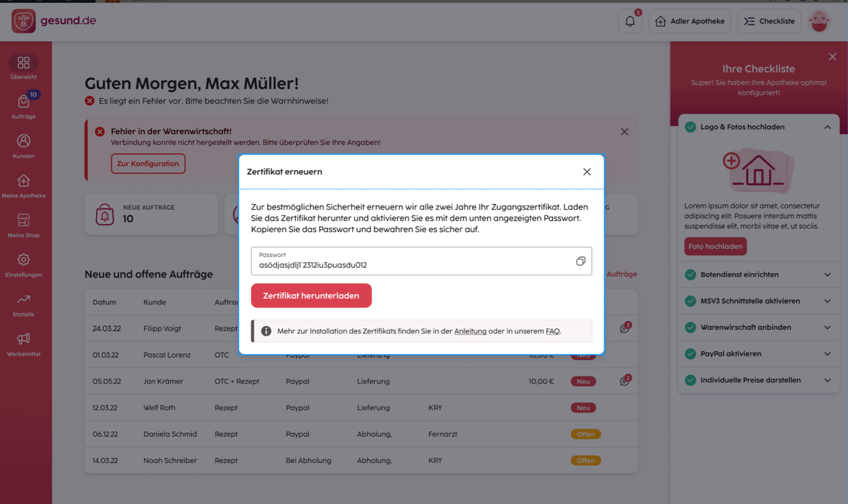Screen dimensions: 848x504
Task: Click the Fernarzt cell
Action: (x=443, y=434)
